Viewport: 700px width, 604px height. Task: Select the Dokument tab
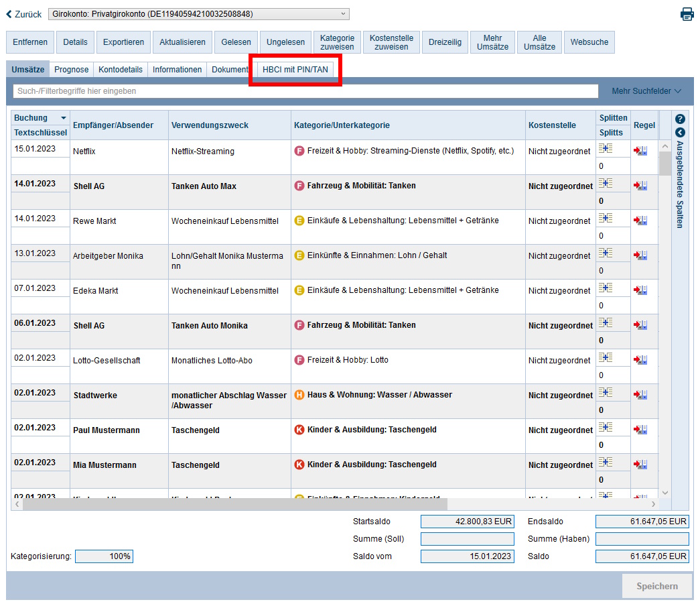(x=230, y=70)
